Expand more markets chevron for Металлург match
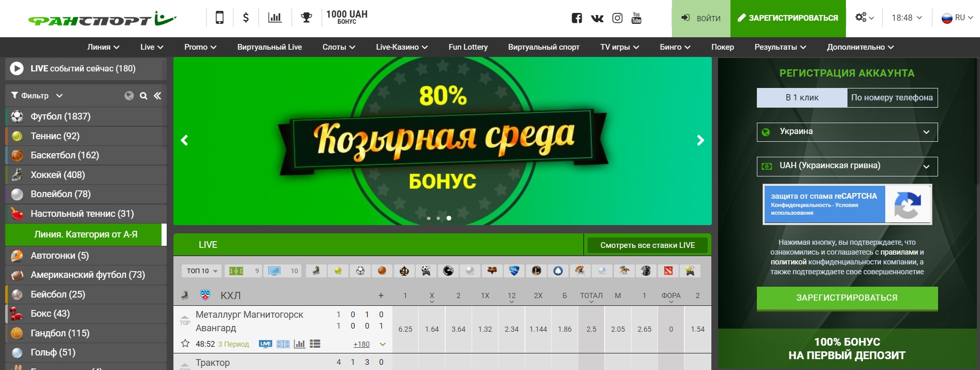980x370 pixels. point(383,344)
